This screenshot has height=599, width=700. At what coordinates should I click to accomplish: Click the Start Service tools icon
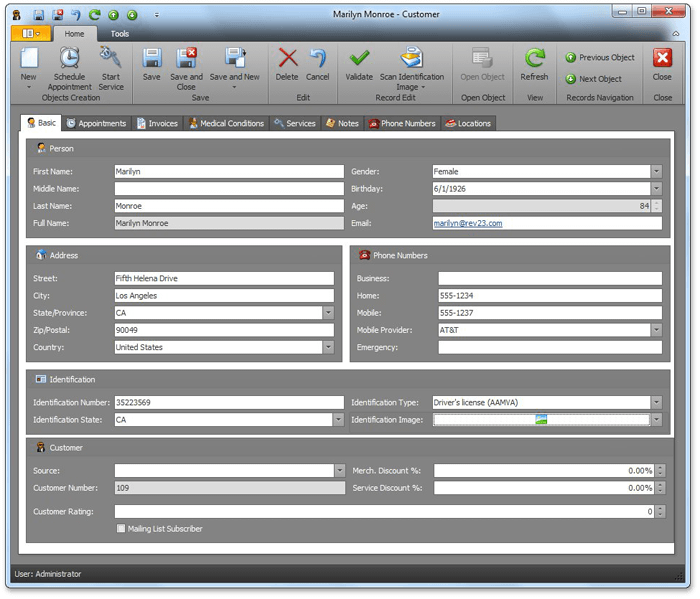pos(110,58)
